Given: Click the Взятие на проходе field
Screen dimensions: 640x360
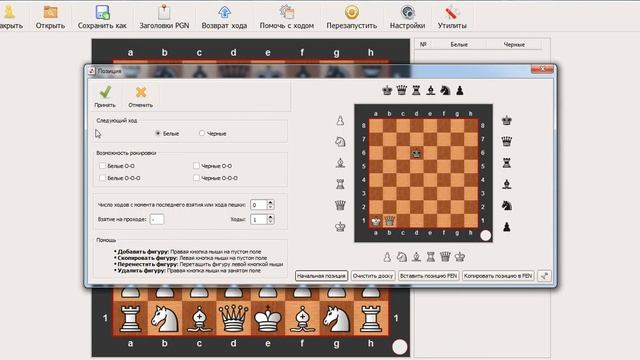Looking at the screenshot, I should click(x=157, y=219).
